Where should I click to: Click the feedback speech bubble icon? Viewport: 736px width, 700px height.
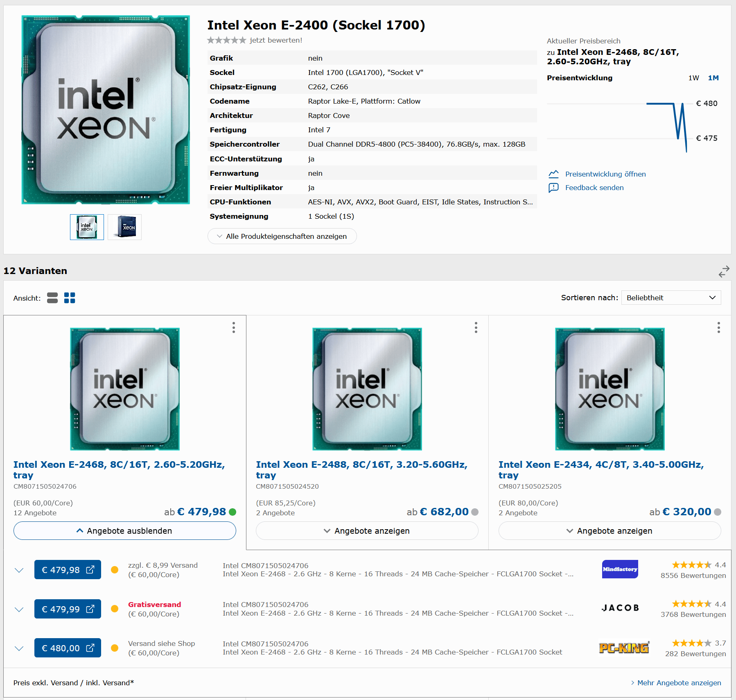553,188
